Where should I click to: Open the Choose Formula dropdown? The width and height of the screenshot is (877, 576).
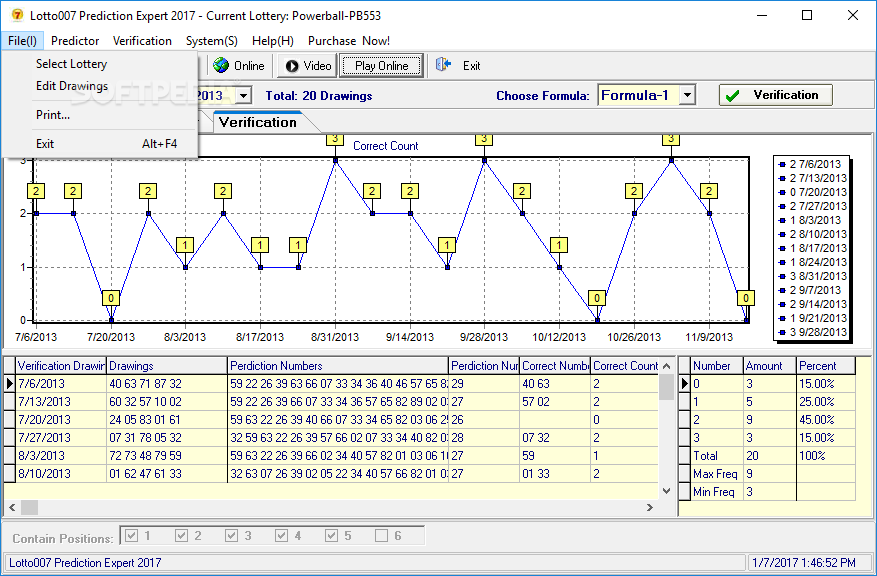click(x=687, y=95)
